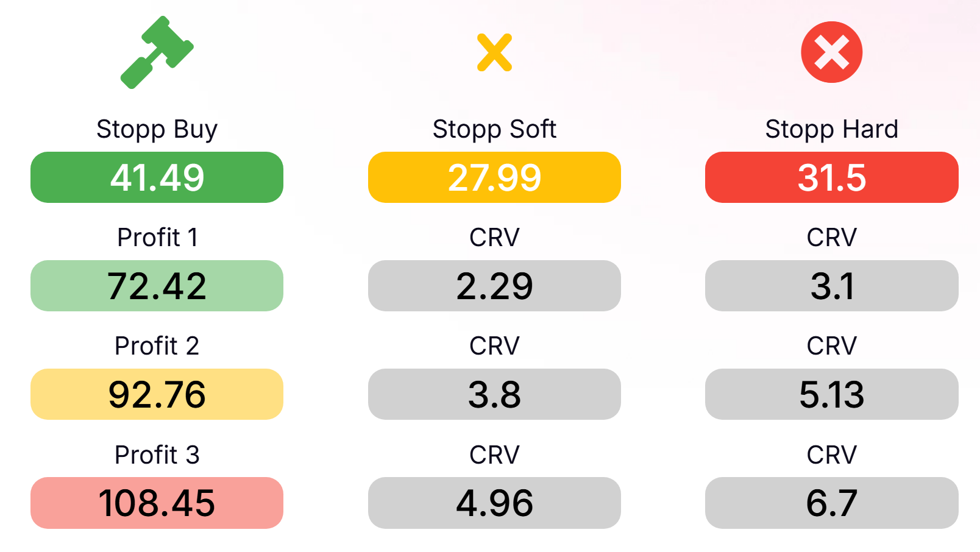Select the Profit 3 value 108.45
This screenshot has width=980, height=552.
coord(157,503)
